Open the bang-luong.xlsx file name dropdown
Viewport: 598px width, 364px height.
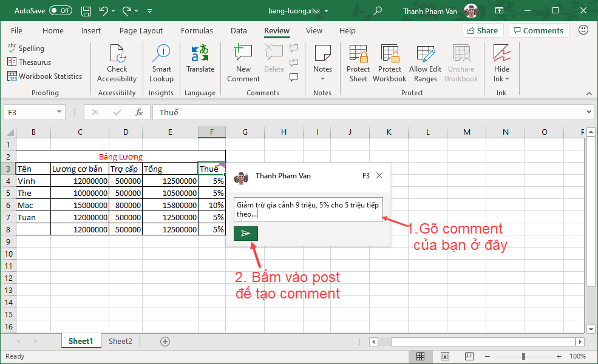pyautogui.click(x=327, y=12)
